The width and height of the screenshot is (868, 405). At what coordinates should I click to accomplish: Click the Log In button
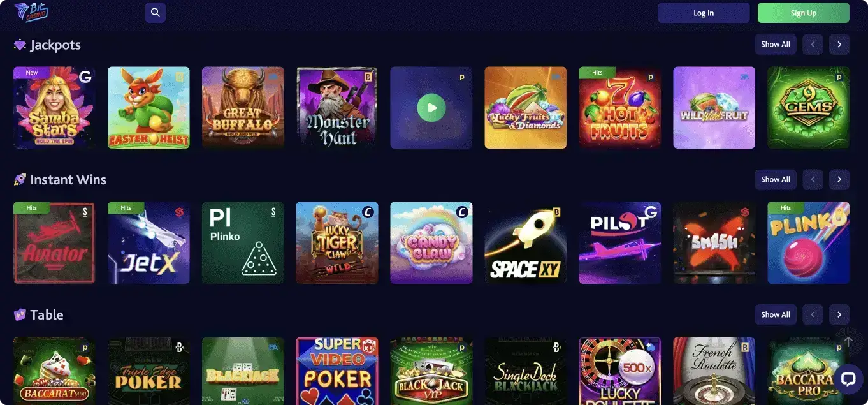(x=704, y=13)
